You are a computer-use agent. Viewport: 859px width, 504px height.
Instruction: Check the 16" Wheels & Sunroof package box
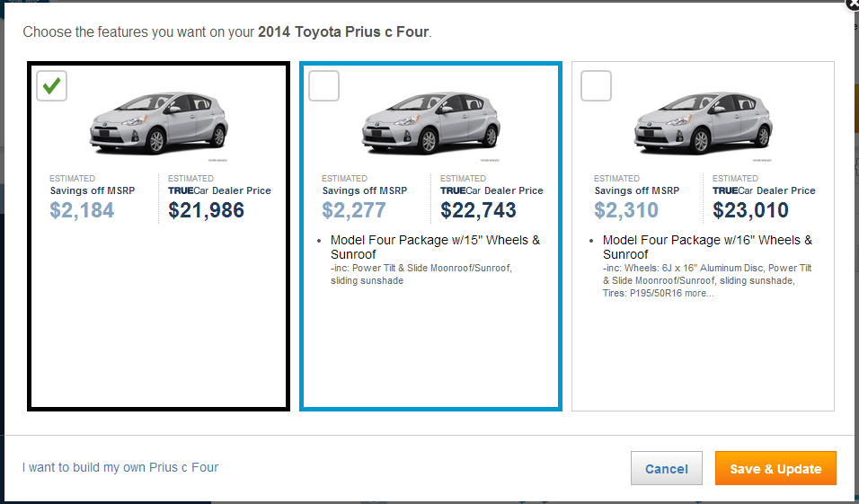pos(597,86)
